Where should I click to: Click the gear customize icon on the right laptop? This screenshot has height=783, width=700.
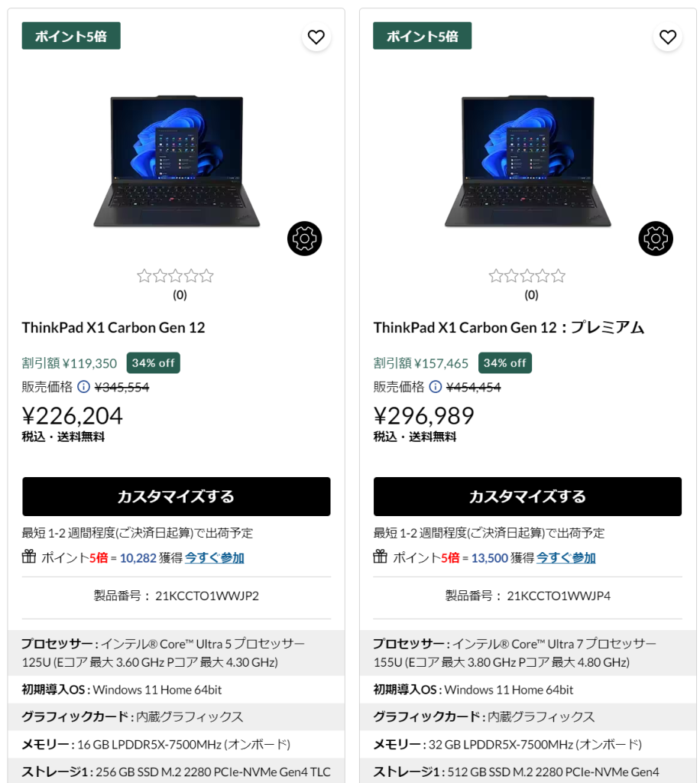click(656, 239)
